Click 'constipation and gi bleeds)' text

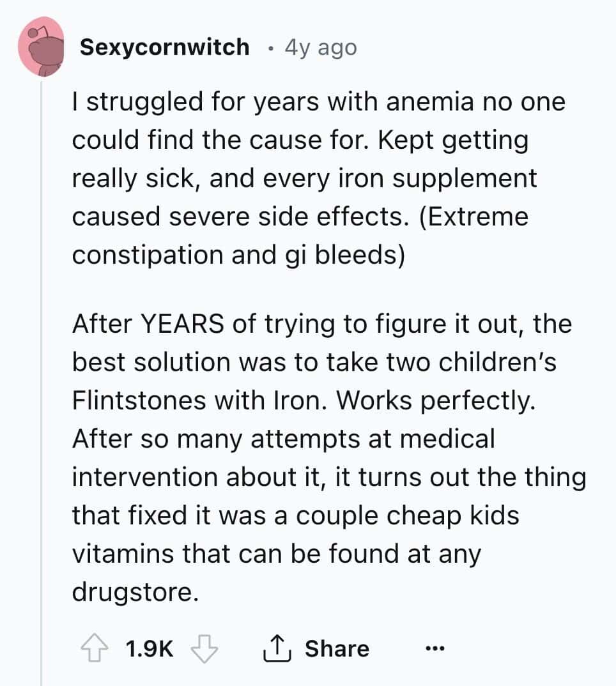point(238,255)
